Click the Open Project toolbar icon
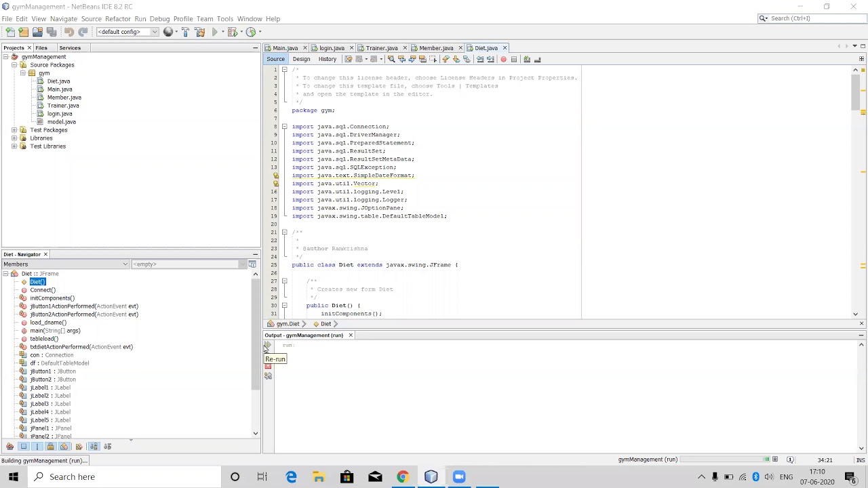 (x=37, y=32)
